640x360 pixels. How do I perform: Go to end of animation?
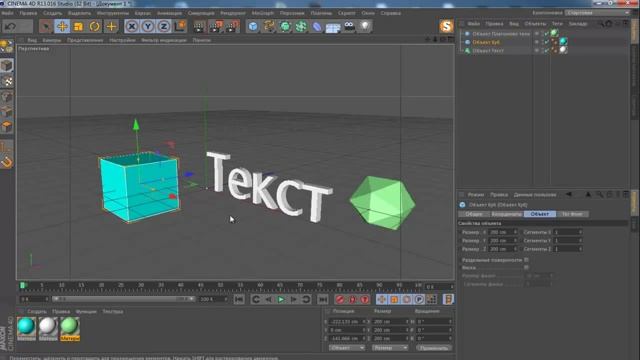pyautogui.click(x=322, y=299)
